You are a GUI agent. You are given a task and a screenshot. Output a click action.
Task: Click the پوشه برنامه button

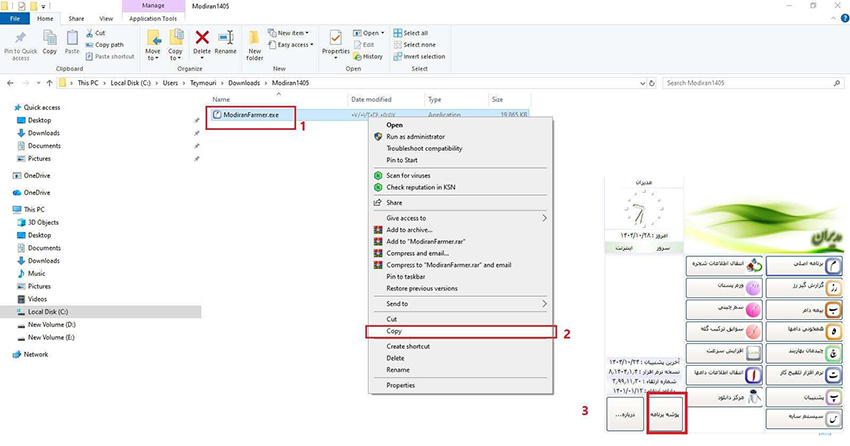coord(667,413)
